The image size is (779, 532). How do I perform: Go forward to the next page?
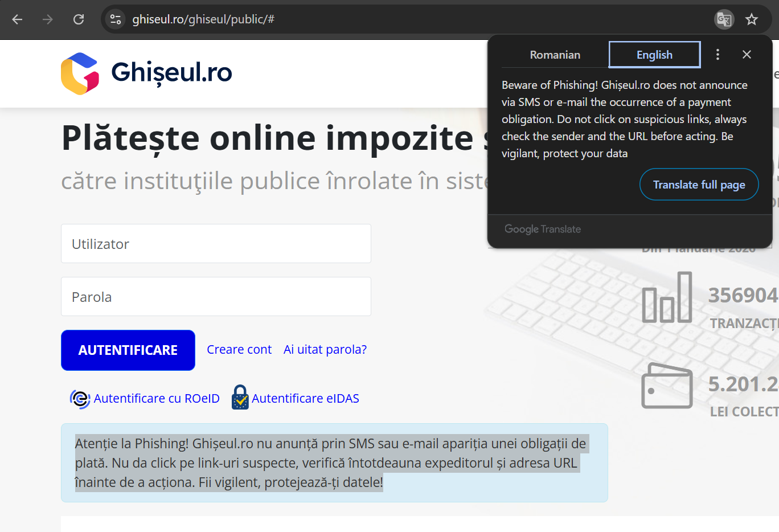click(x=48, y=19)
